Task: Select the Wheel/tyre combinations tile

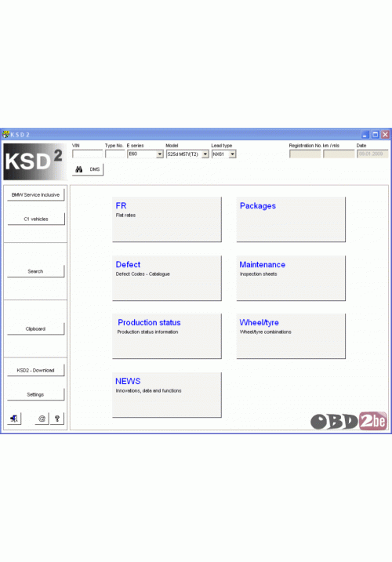Action: tap(291, 335)
